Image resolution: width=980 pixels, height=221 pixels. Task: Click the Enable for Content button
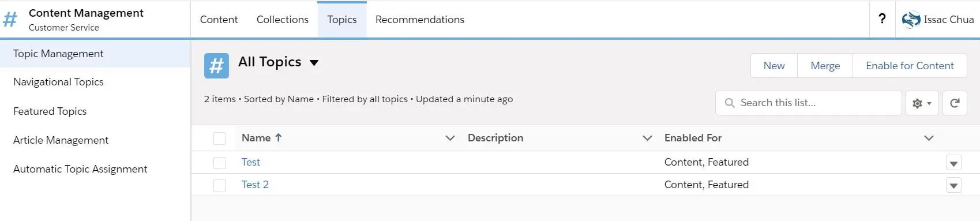[910, 66]
